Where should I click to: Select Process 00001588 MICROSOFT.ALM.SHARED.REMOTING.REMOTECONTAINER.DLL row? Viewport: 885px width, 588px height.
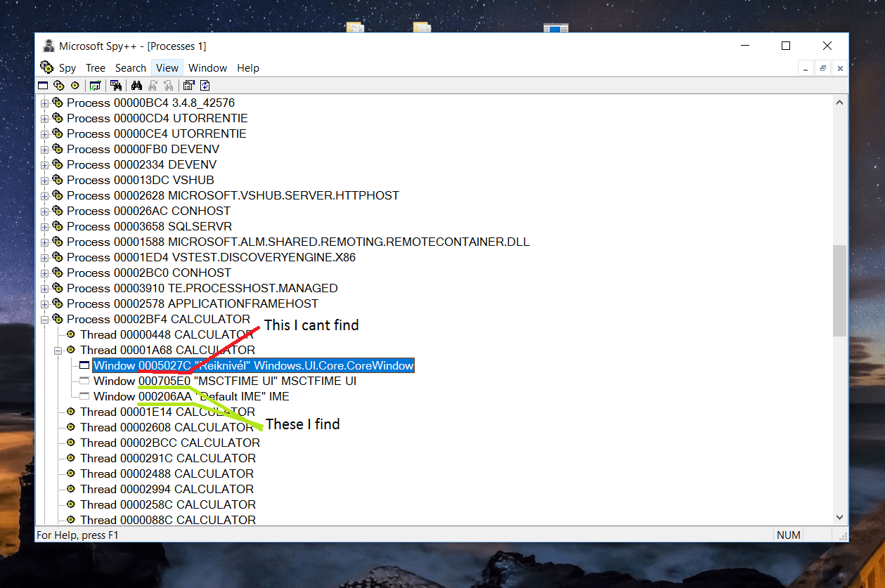pos(298,242)
